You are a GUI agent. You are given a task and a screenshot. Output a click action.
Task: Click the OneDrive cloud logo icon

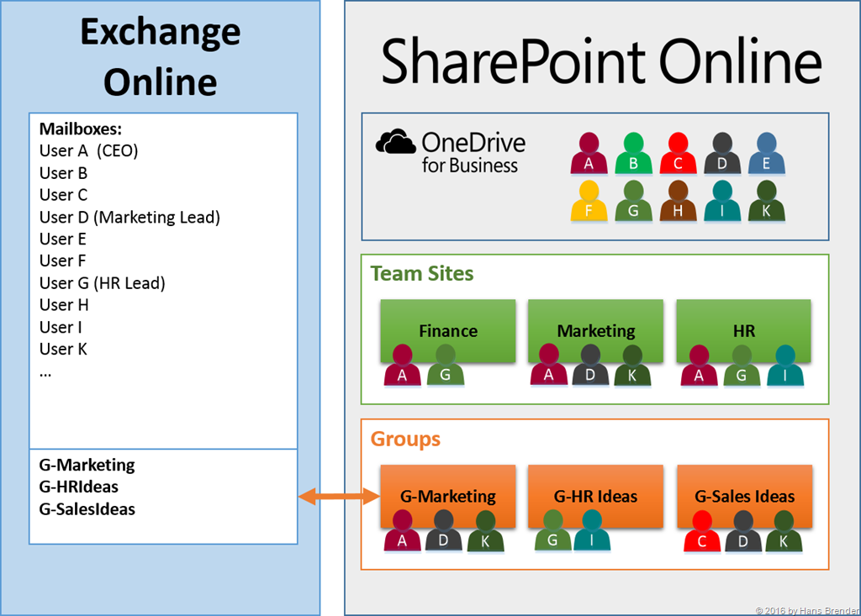pyautogui.click(x=397, y=143)
